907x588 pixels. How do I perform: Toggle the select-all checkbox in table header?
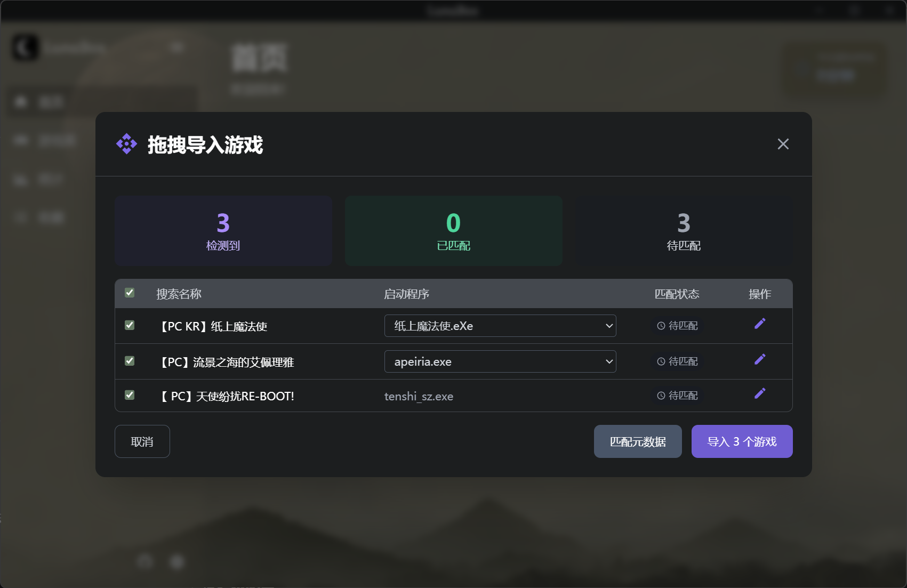click(130, 293)
